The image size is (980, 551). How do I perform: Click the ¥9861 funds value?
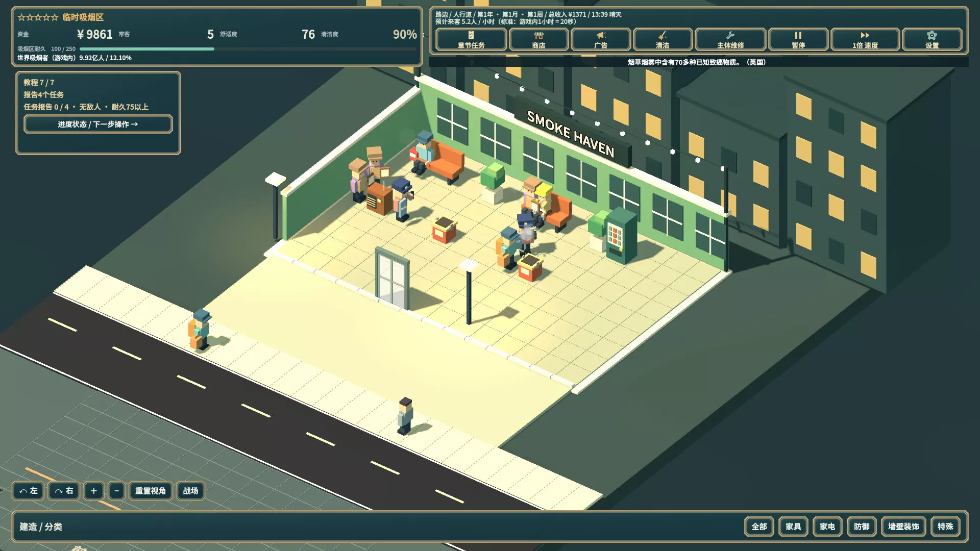tap(95, 34)
